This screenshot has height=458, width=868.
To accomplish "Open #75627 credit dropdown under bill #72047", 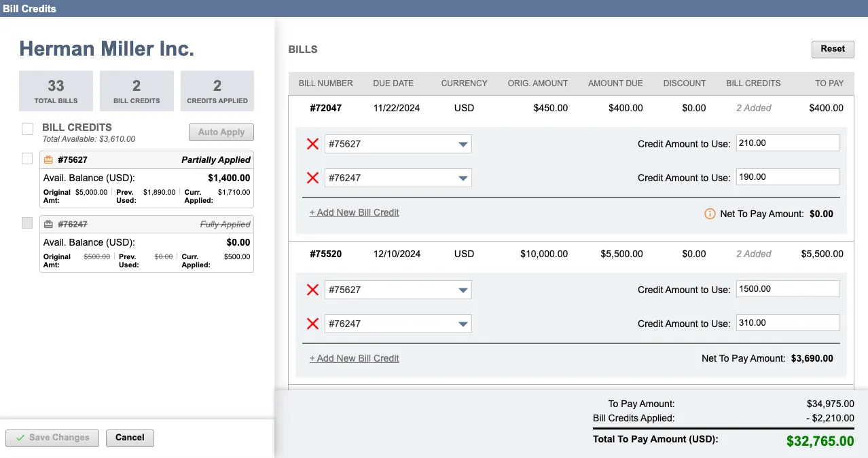I will coord(398,144).
